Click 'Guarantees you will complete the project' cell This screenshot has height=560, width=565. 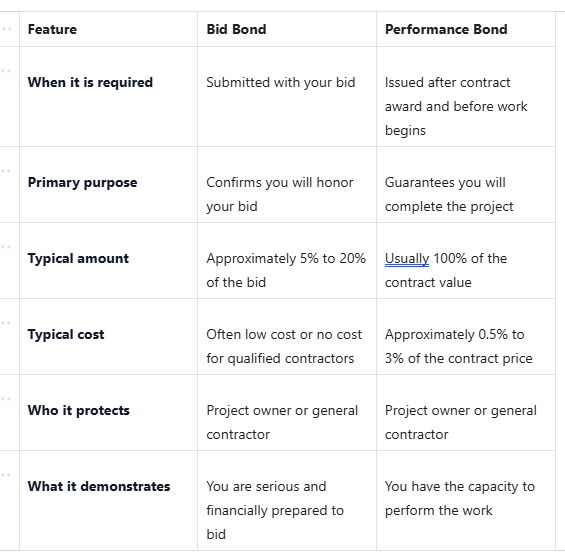[x=466, y=185]
